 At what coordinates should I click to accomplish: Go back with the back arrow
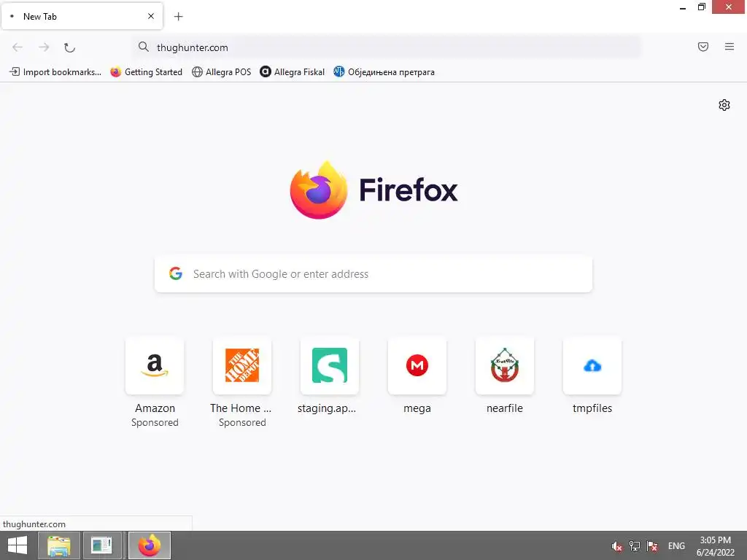[18, 47]
